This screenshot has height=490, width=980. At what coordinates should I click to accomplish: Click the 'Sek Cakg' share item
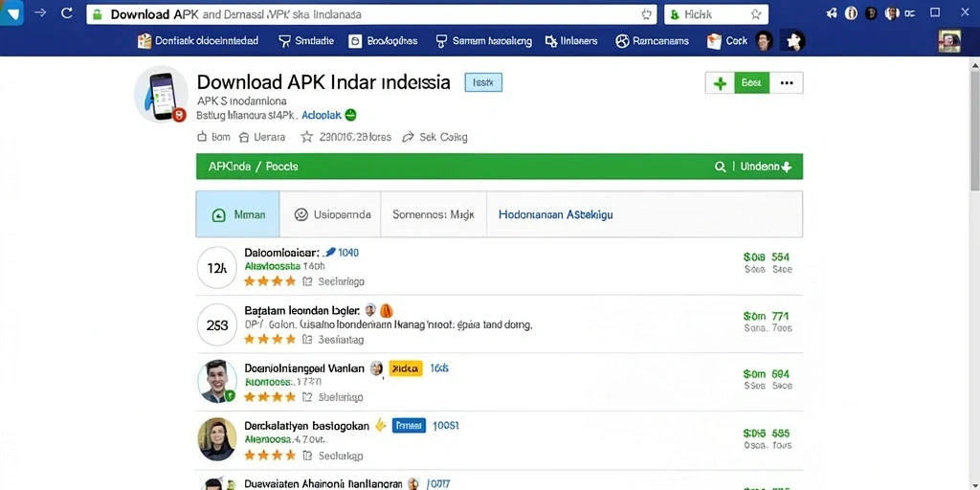click(x=435, y=137)
